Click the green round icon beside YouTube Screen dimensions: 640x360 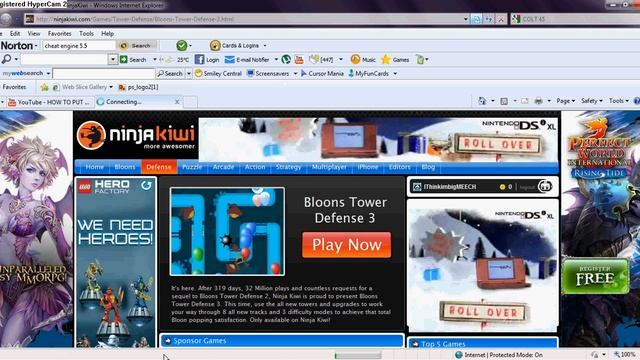(x=286, y=60)
